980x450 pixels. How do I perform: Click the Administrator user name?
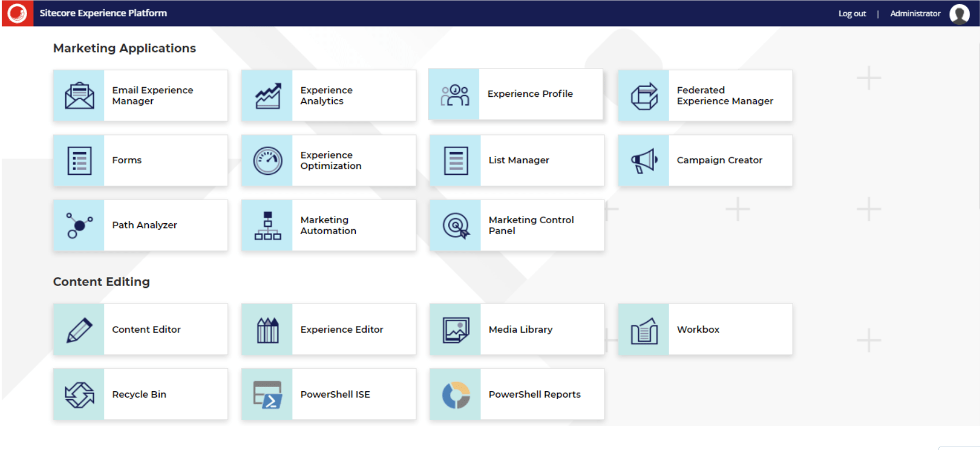[x=915, y=13]
